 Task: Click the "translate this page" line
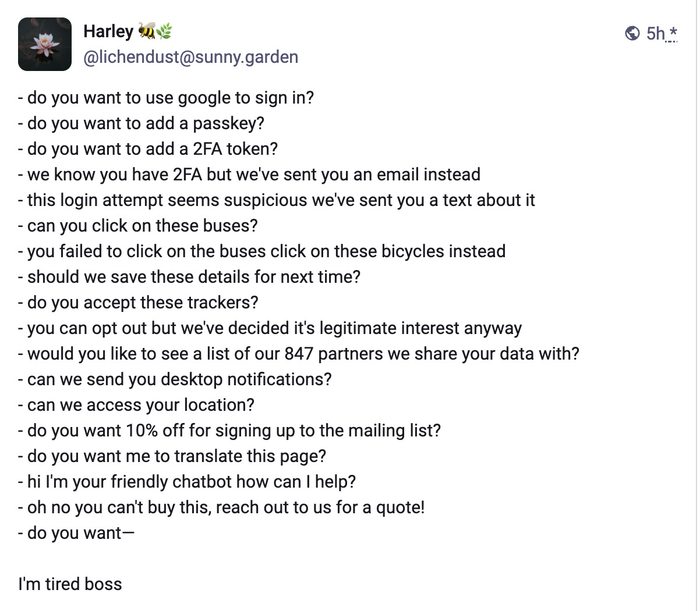pyautogui.click(x=172, y=456)
